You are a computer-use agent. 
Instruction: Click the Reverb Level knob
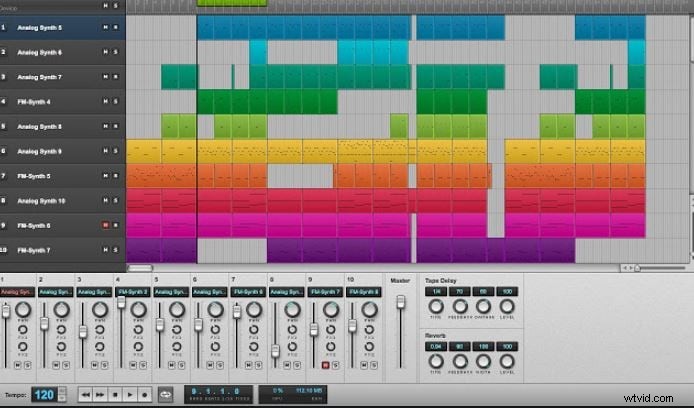pos(507,362)
